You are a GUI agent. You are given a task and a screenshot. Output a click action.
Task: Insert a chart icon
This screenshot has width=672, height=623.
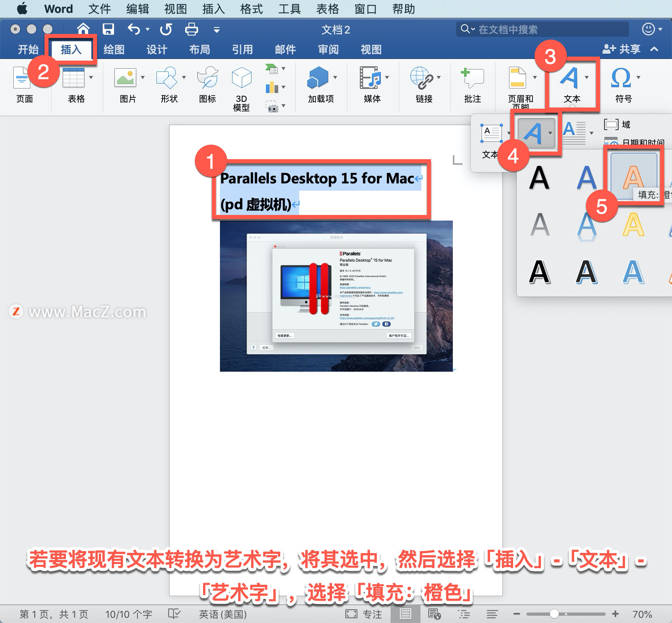272,87
